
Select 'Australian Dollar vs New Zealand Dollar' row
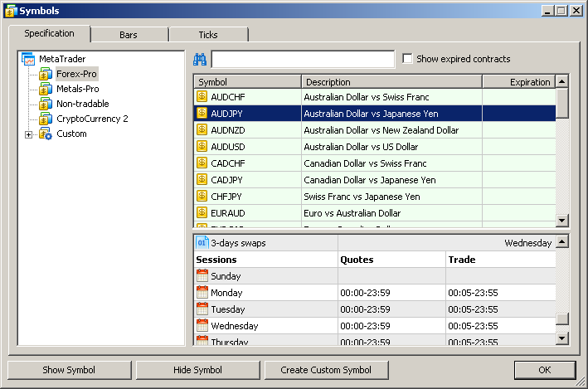375,130
